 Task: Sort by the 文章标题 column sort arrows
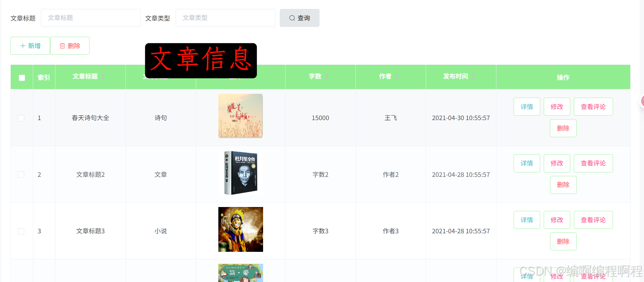click(103, 77)
